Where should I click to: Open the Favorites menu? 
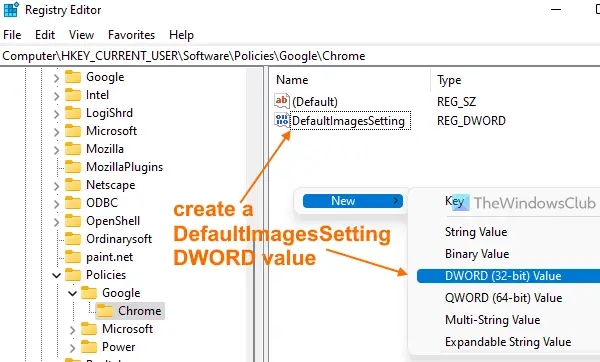(132, 35)
